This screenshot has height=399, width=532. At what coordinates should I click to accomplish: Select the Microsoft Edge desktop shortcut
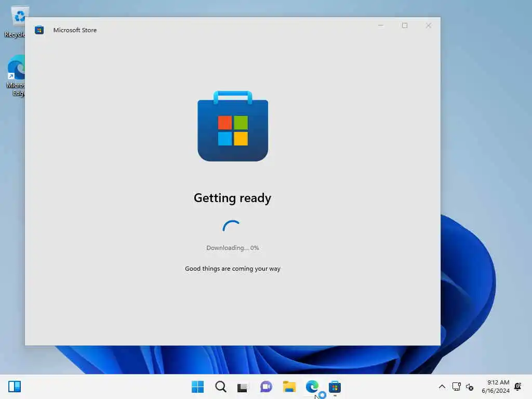pyautogui.click(x=15, y=76)
